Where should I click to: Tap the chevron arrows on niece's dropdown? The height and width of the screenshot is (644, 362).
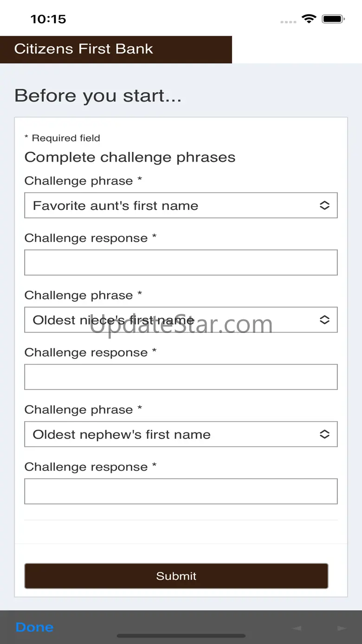(x=324, y=319)
